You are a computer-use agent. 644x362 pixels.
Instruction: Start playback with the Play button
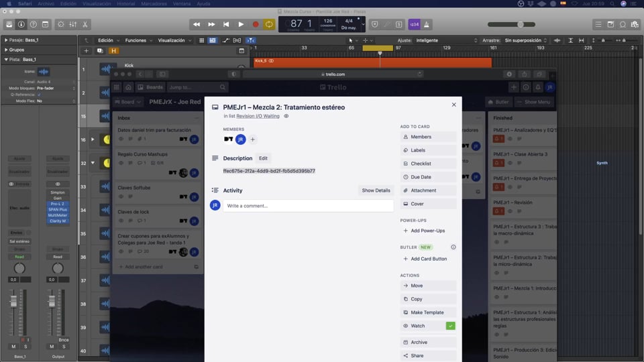coord(241,24)
